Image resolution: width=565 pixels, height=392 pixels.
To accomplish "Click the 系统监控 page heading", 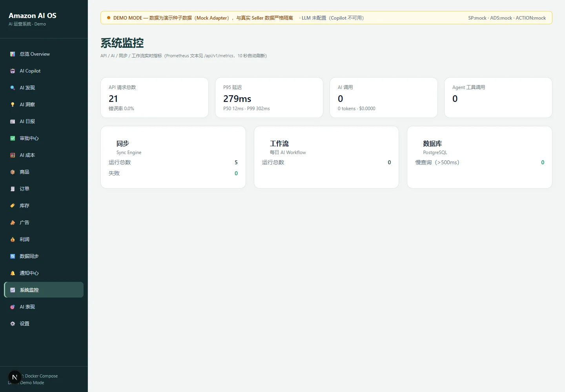I will click(122, 43).
